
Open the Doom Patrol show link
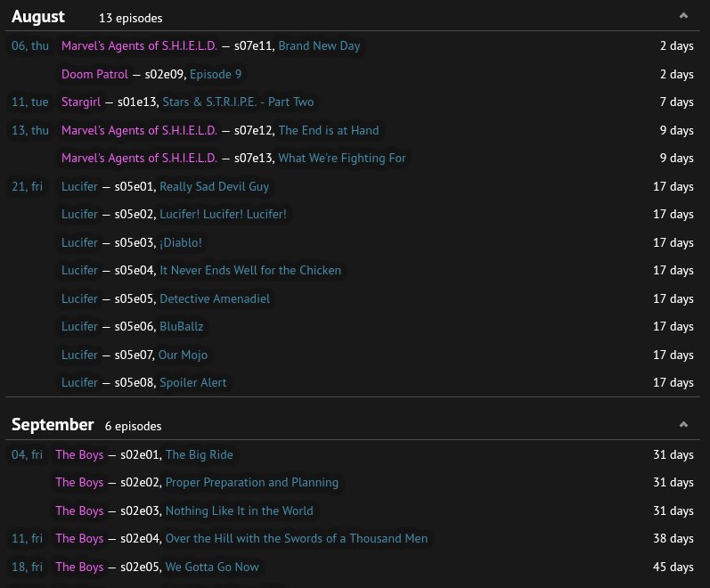[x=94, y=74]
